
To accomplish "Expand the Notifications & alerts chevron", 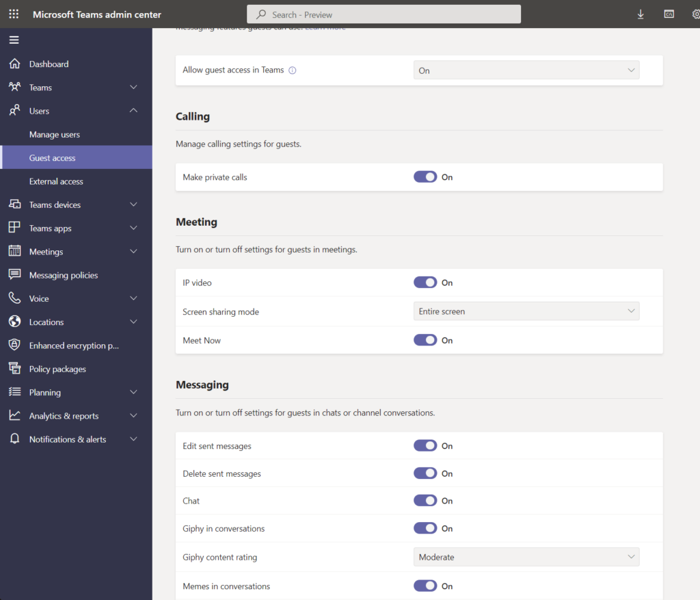I will (x=133, y=439).
